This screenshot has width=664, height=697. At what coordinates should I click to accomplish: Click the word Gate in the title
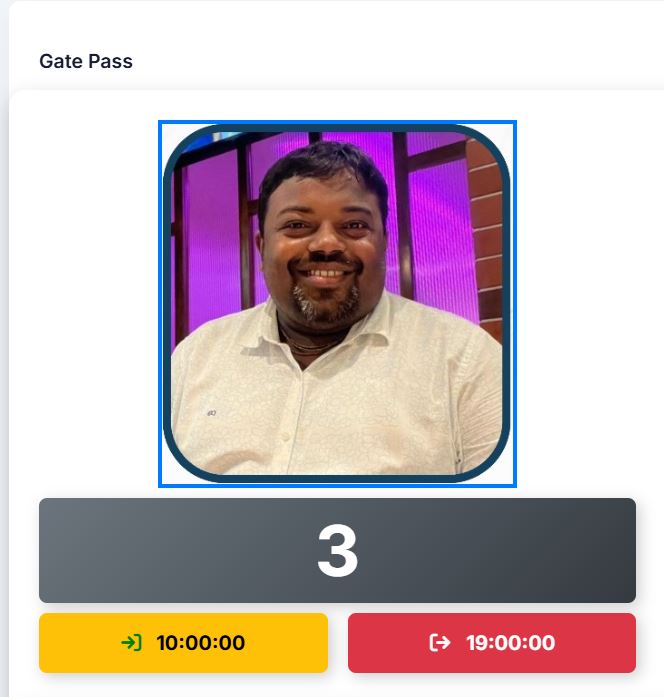61,61
